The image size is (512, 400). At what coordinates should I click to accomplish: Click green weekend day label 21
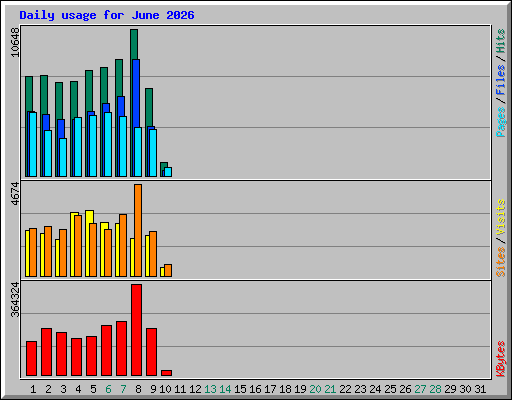click(x=330, y=389)
